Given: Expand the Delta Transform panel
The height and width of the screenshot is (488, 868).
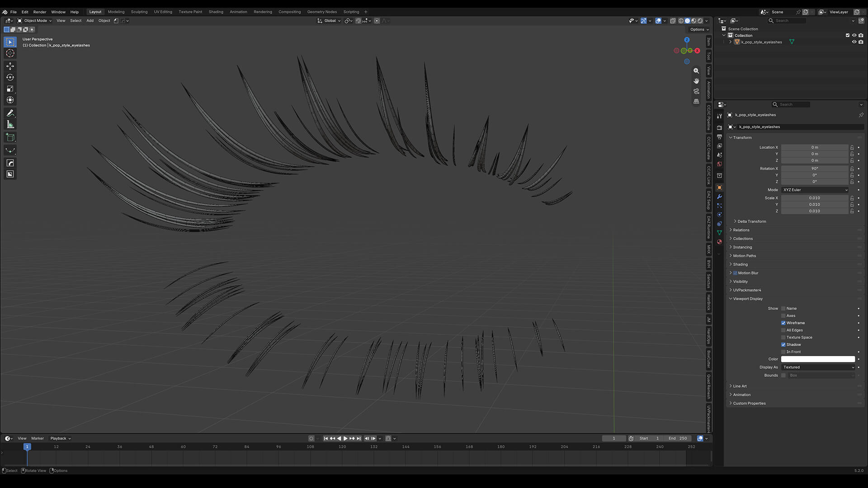Looking at the screenshot, I should [x=750, y=221].
